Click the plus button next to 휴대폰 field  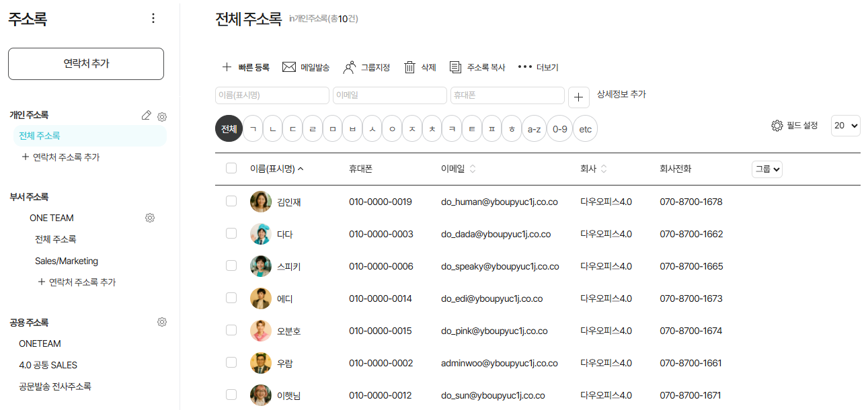point(578,97)
